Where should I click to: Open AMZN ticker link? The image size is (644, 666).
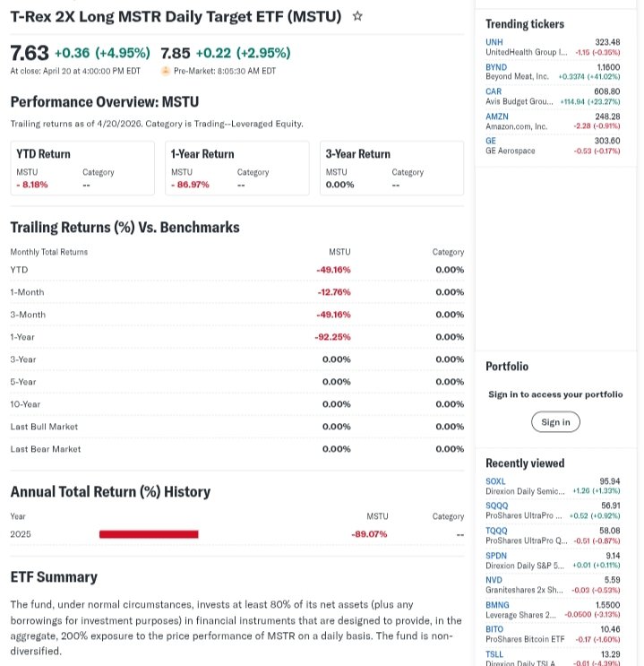[497, 117]
